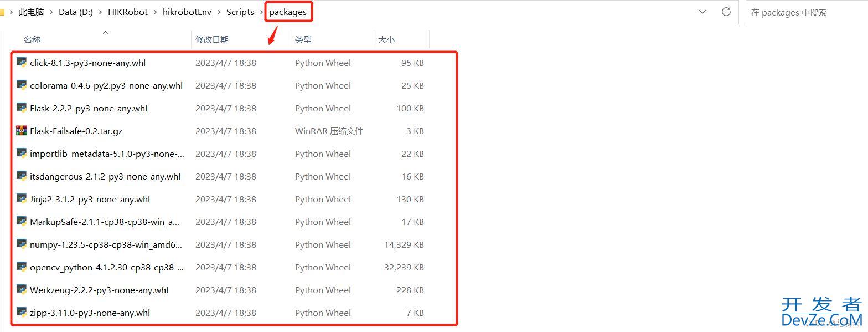The image size is (868, 332).
Task: Select numpy-1.23.5-cp38 file name
Action: (x=106, y=244)
